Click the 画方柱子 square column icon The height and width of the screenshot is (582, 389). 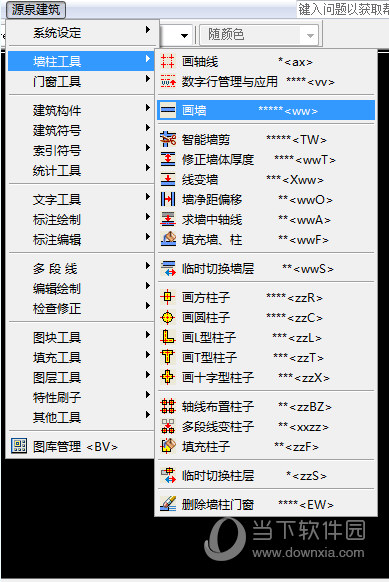(167, 297)
